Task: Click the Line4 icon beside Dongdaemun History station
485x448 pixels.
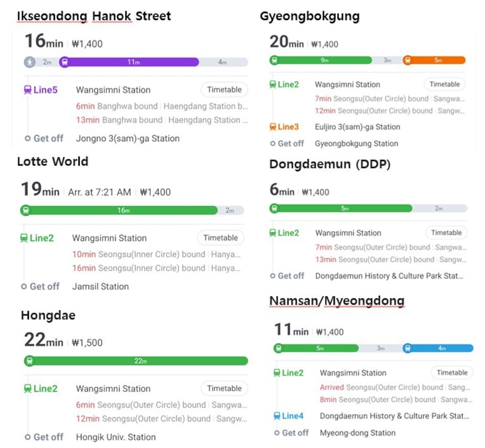Action: click(277, 416)
